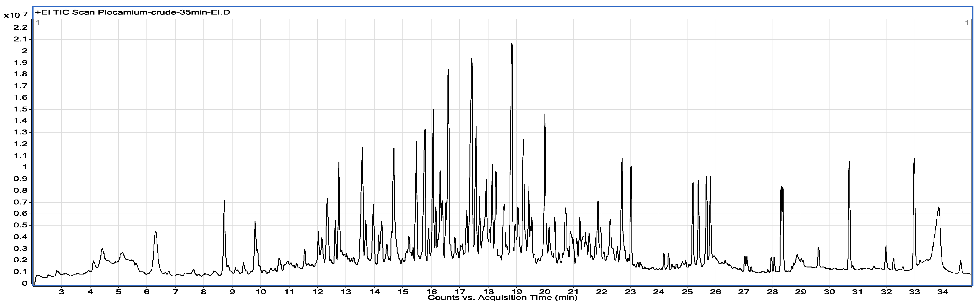Click the x-axis tick label '34'

[x=943, y=292]
